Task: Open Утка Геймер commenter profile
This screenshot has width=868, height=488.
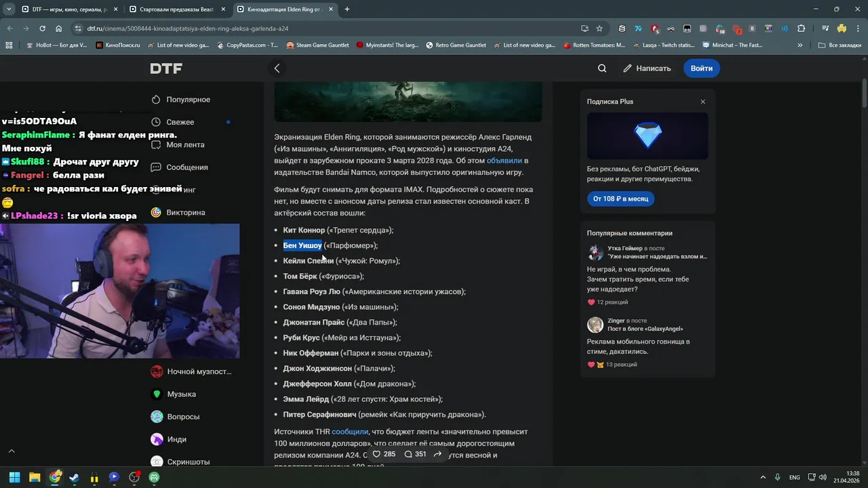Action: click(x=625, y=249)
